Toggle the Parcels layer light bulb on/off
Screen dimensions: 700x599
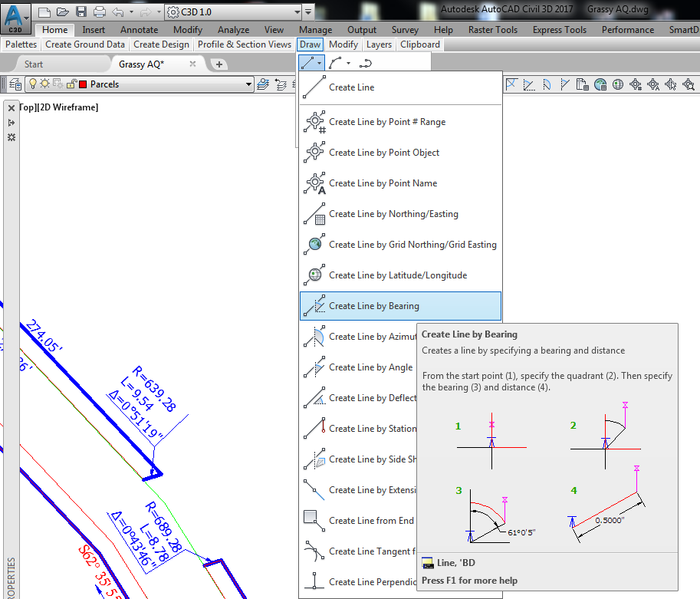click(x=34, y=84)
